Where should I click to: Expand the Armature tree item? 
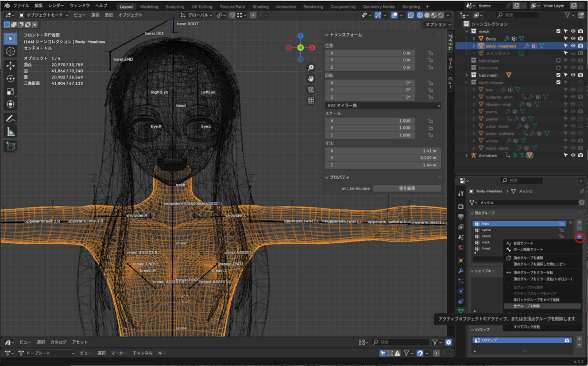[x=466, y=155]
